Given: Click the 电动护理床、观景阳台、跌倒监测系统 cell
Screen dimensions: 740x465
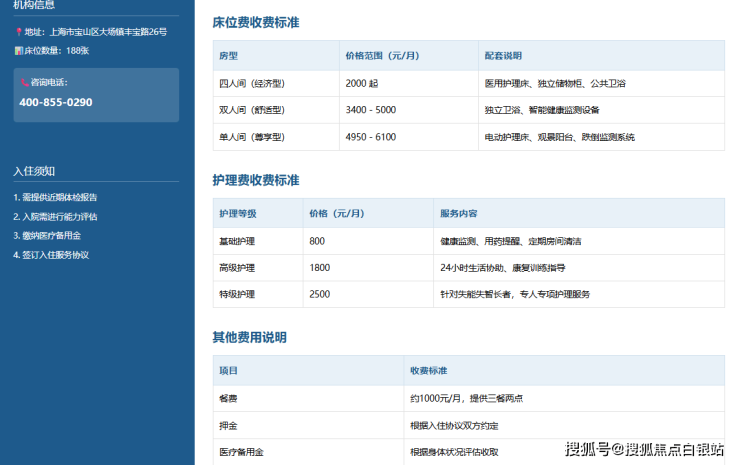Looking at the screenshot, I should [601, 137].
